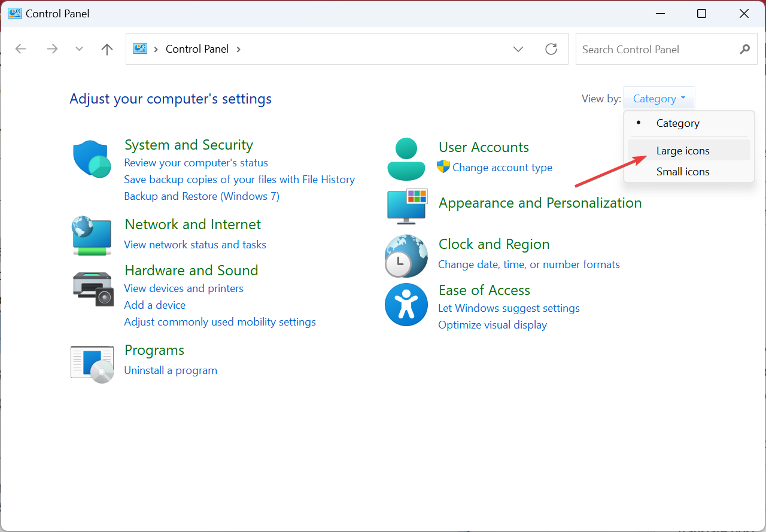Open the System and Security shield icon
The image size is (766, 532).
click(x=92, y=159)
